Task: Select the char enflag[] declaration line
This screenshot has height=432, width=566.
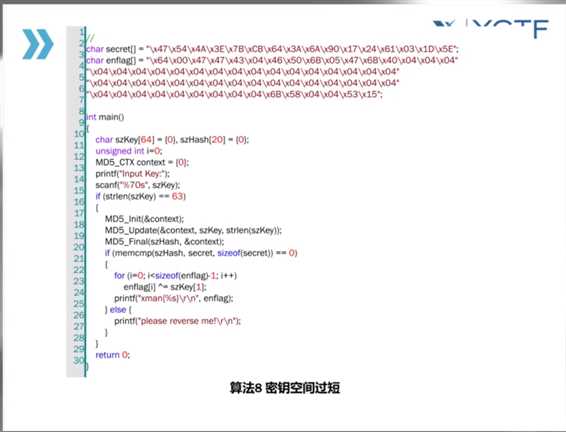Action: [272, 60]
